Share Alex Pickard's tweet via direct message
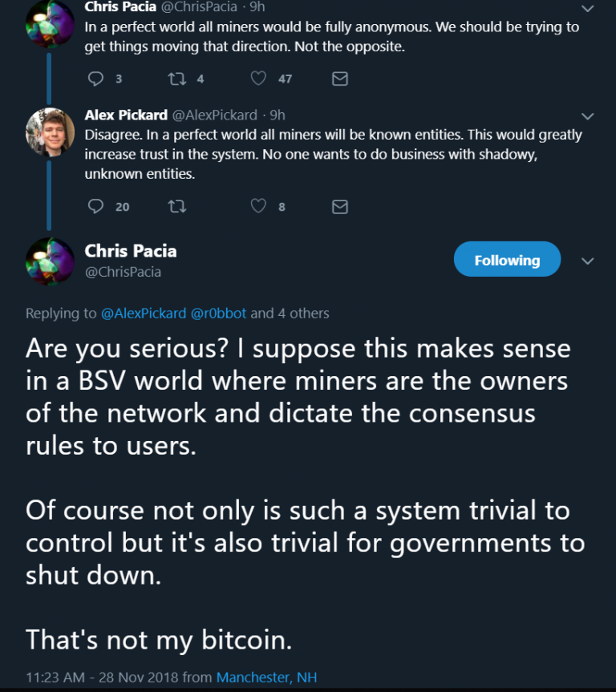This screenshot has width=616, height=692. (339, 206)
